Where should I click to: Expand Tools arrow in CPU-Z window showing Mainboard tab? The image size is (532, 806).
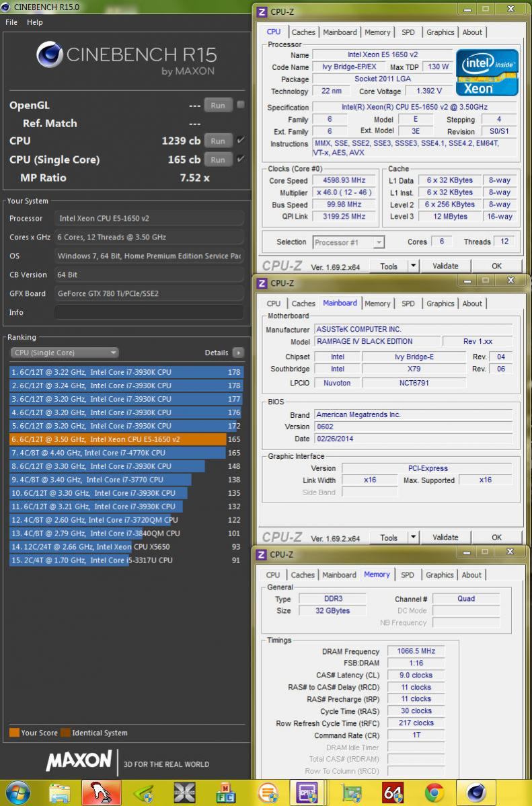click(x=413, y=537)
